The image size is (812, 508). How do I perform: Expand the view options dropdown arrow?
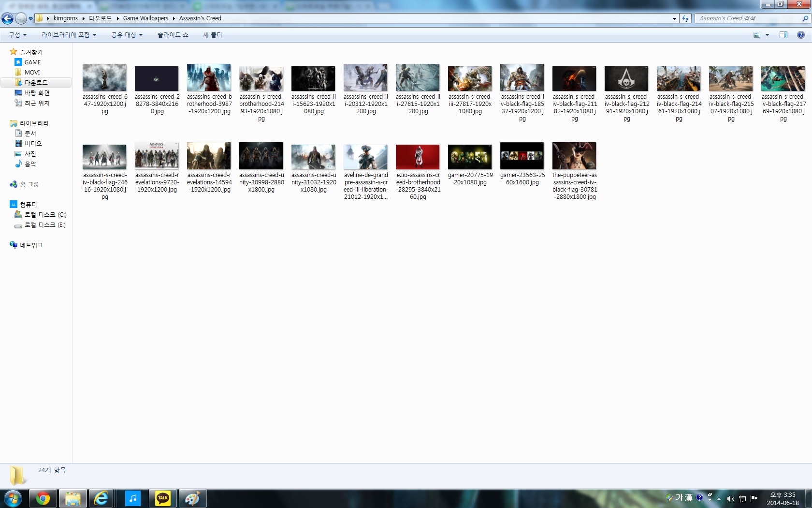click(767, 35)
